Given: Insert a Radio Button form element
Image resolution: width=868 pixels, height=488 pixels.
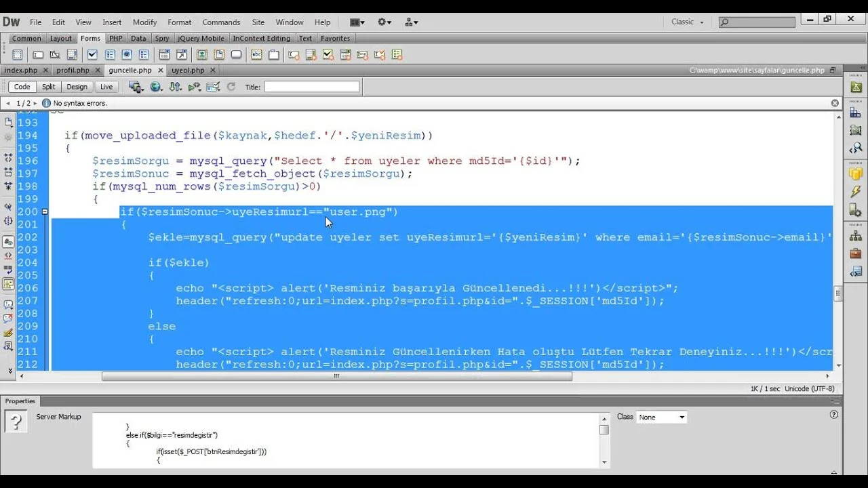Looking at the screenshot, I should pyautogui.click(x=127, y=55).
